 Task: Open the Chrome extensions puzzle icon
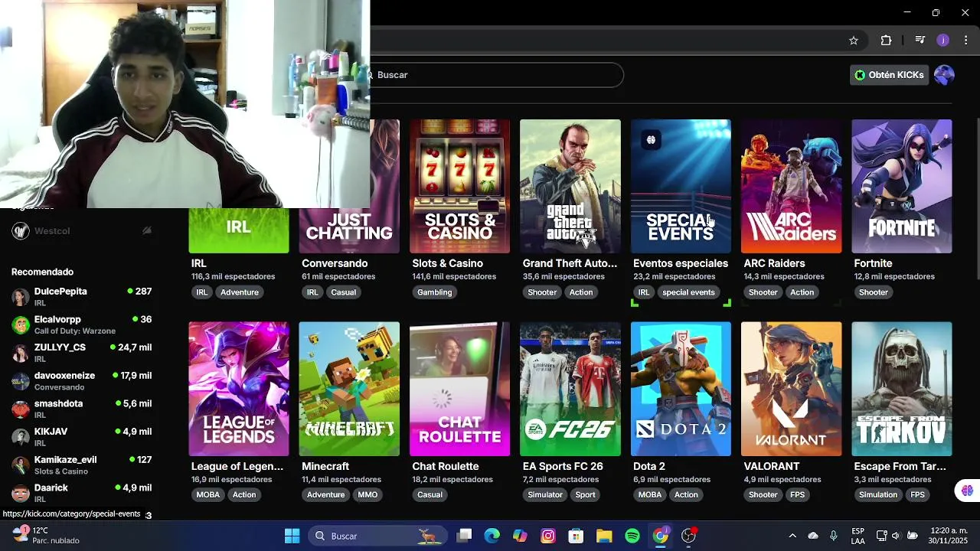pos(886,41)
